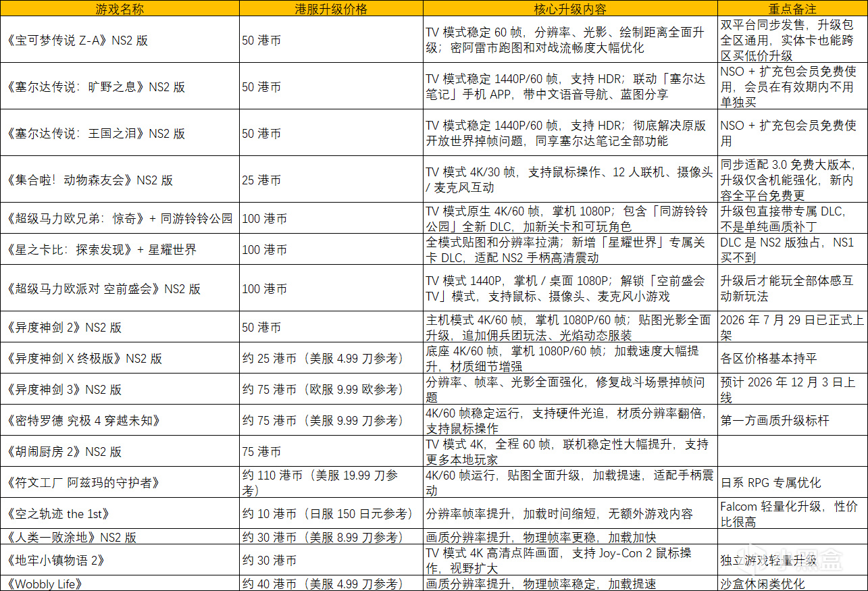
Task: Select the "25 港币" price for 动物森友会
Action: pyautogui.click(x=332, y=180)
